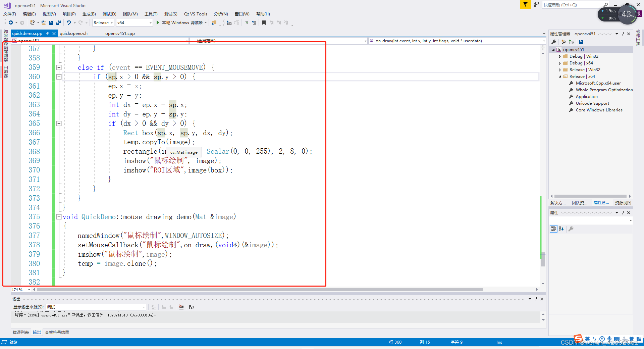Click the Property Manager save icon

pos(581,42)
